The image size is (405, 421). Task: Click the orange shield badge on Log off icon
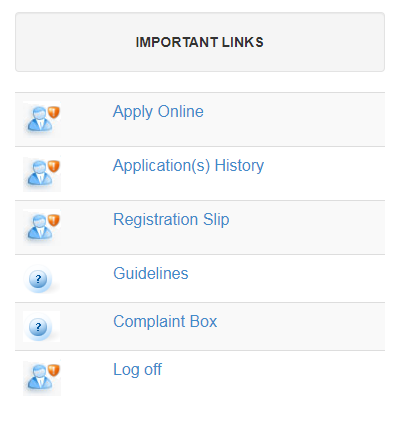[x=54, y=370]
